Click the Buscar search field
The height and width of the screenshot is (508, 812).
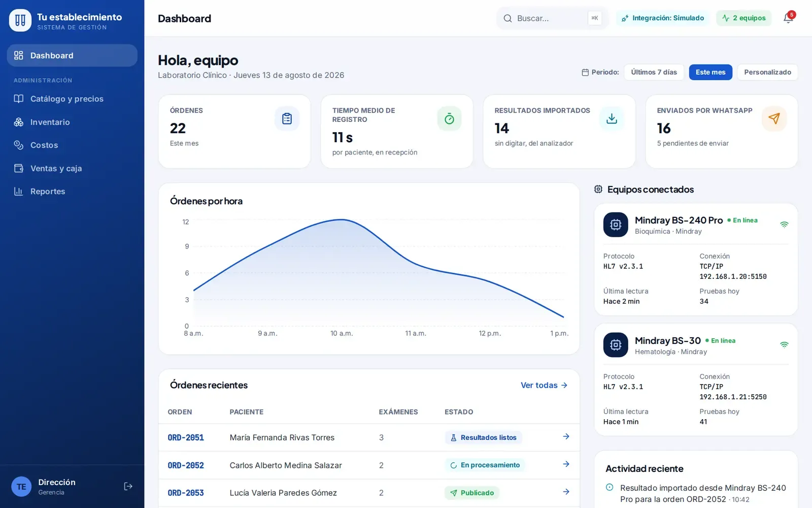[x=552, y=18]
